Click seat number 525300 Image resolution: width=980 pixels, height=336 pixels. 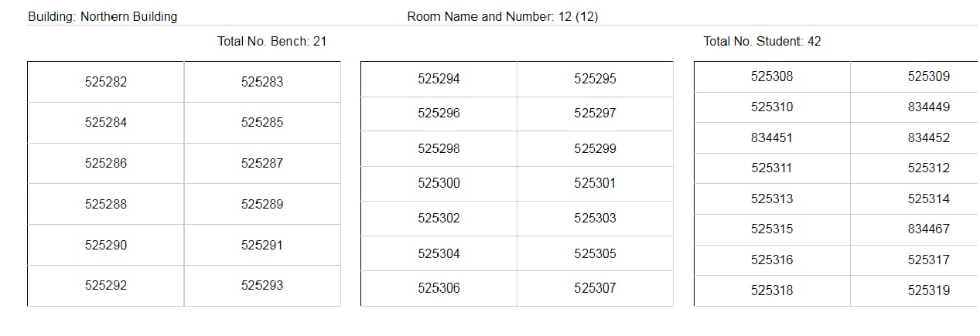click(439, 184)
